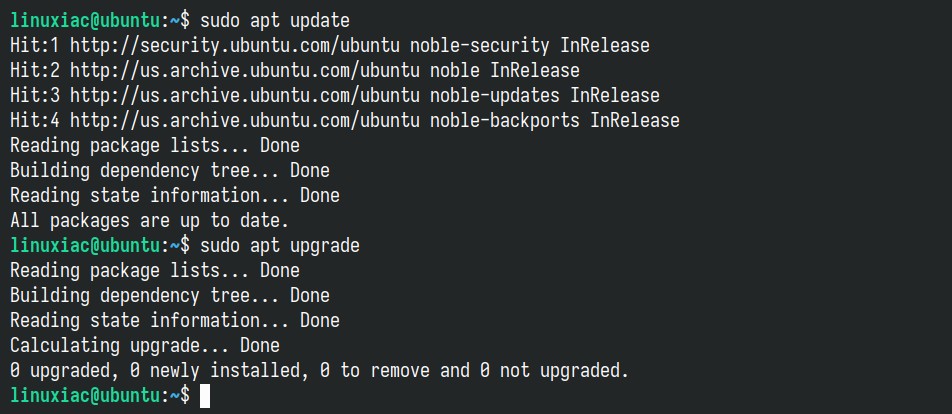The height and width of the screenshot is (414, 952).
Task: Click the 'sudo apt update' command text
Action: (275, 21)
